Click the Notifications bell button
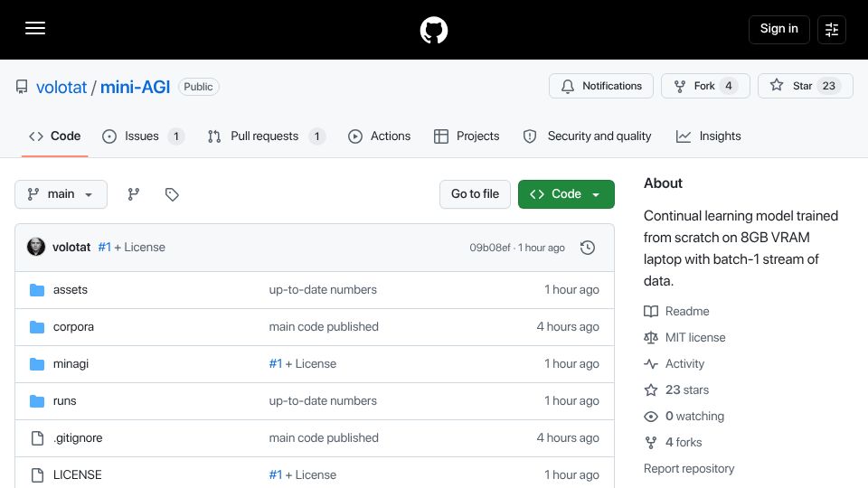 pyautogui.click(x=601, y=86)
